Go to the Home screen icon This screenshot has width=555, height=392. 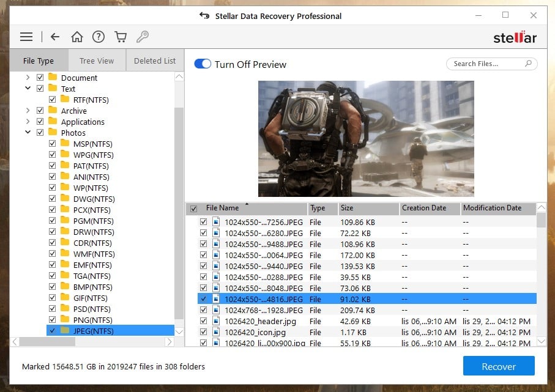pyautogui.click(x=77, y=37)
